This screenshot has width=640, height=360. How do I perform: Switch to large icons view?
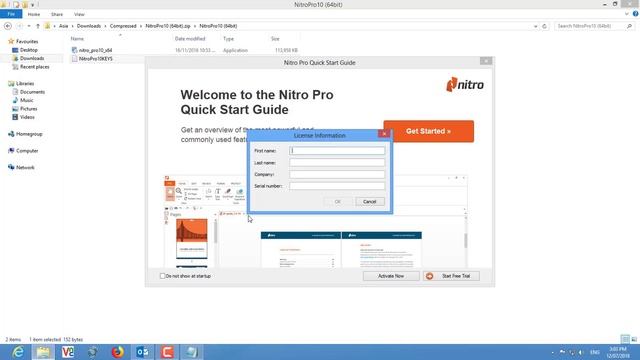coord(634,339)
